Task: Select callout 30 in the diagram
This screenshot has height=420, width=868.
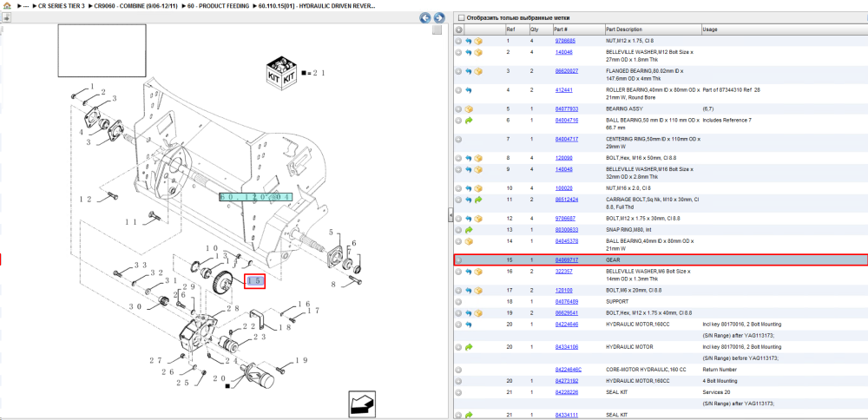Action: point(135,306)
